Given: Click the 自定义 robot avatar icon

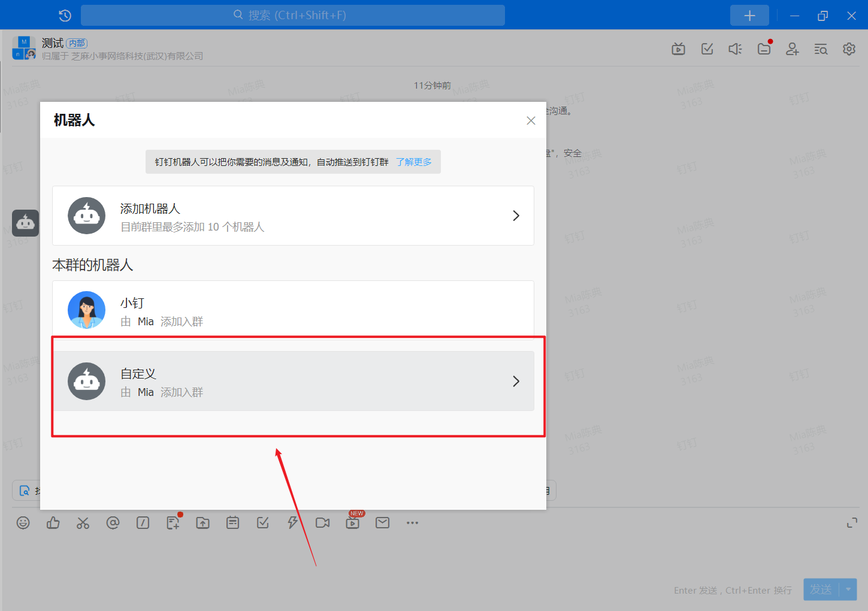Looking at the screenshot, I should tap(87, 381).
